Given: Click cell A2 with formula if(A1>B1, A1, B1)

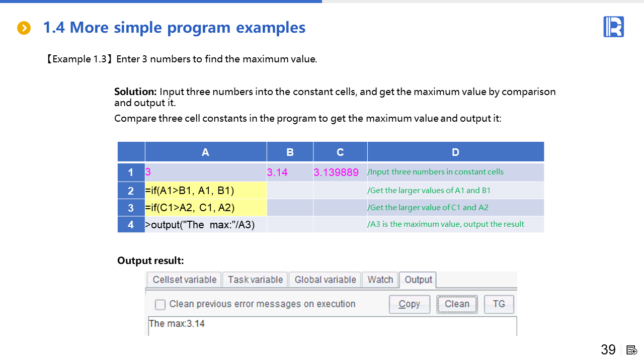Looking at the screenshot, I should pyautogui.click(x=205, y=191).
